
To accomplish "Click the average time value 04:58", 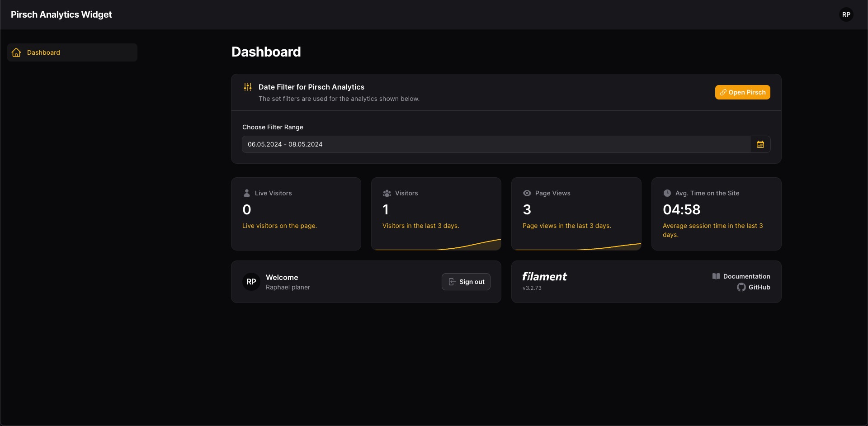I will click(682, 209).
